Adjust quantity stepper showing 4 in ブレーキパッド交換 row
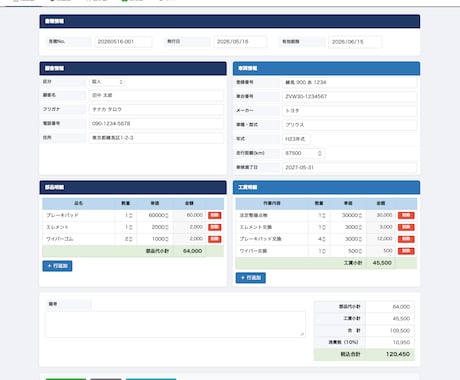This screenshot has height=380, width=460. (323, 239)
